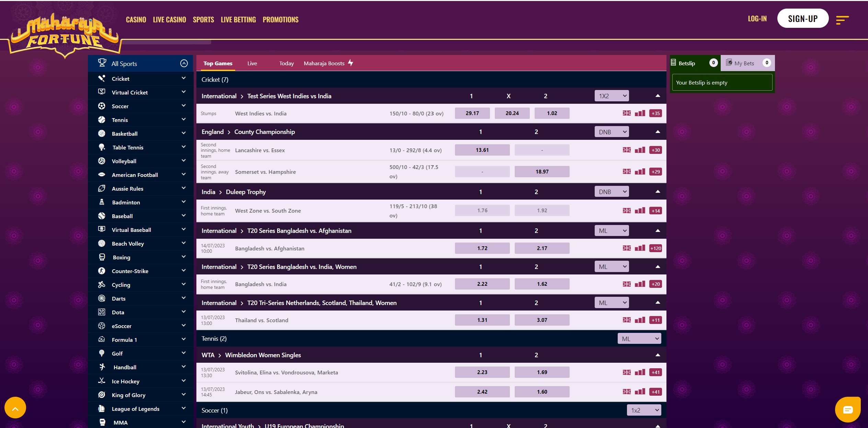Open DNB market dropdown for County Championship
This screenshot has height=428, width=868.
click(612, 132)
